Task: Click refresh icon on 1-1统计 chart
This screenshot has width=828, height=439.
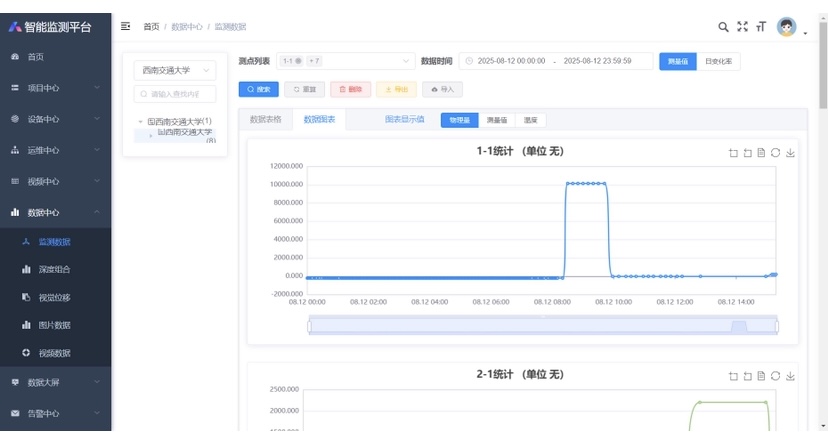Action: tap(775, 153)
